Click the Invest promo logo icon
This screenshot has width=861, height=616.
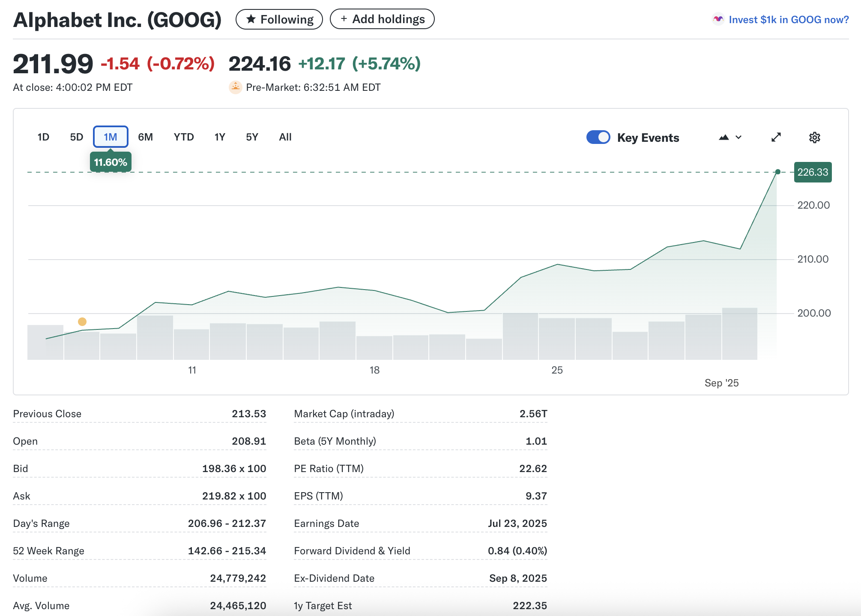pyautogui.click(x=718, y=20)
